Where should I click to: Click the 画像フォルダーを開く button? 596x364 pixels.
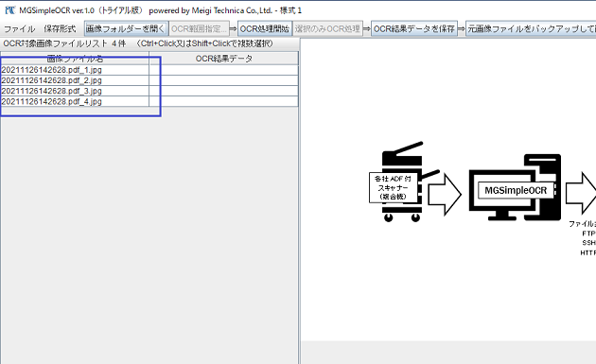(x=126, y=29)
